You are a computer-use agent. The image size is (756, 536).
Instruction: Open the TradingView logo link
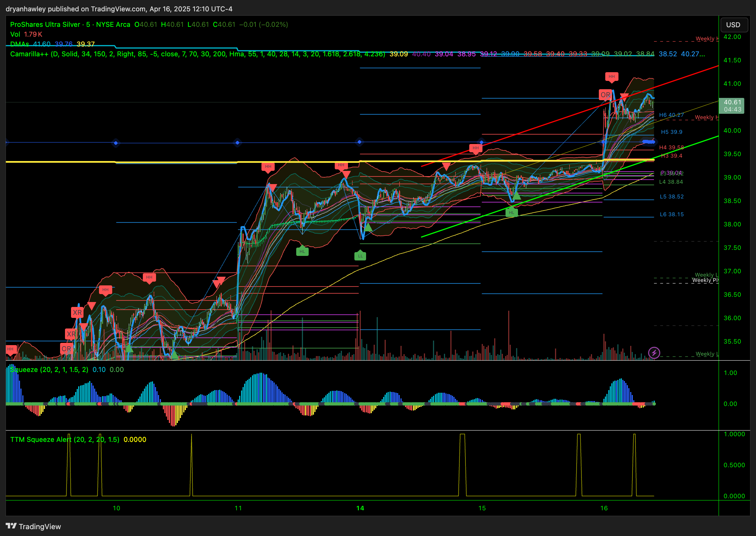click(x=33, y=526)
